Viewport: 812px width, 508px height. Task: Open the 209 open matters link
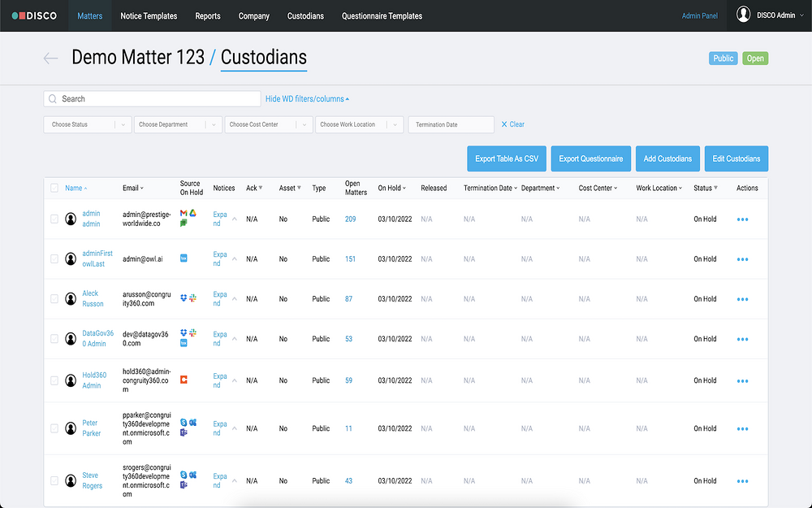351,219
